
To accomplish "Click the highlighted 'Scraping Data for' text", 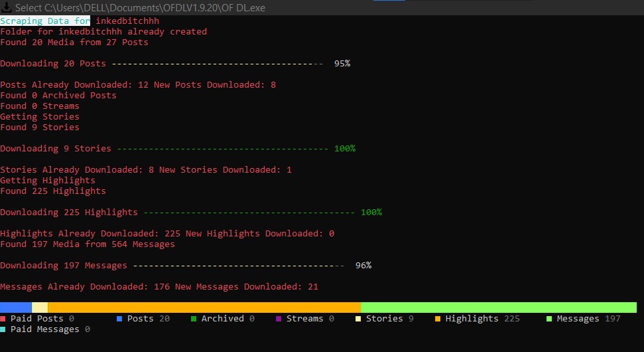I will 45,21.
